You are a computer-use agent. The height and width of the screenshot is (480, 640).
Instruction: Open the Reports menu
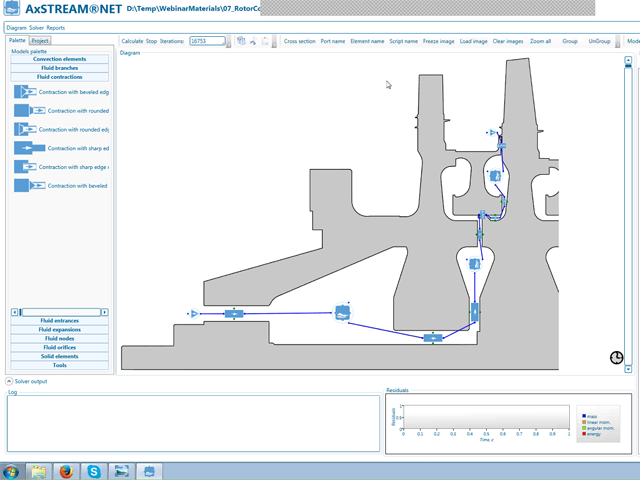[56, 28]
